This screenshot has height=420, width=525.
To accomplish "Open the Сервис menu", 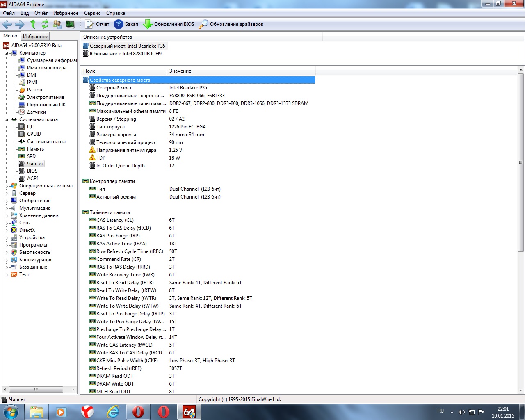I will tap(92, 13).
